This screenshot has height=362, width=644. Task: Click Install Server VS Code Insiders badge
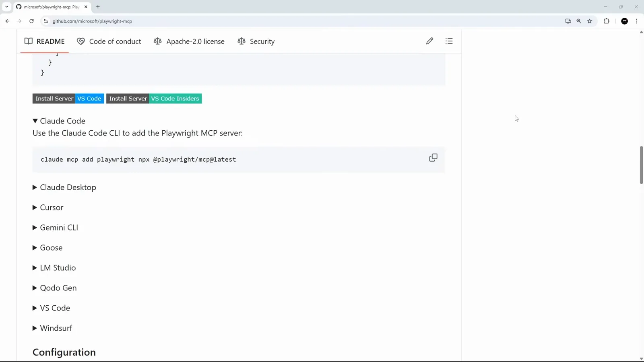point(154,99)
